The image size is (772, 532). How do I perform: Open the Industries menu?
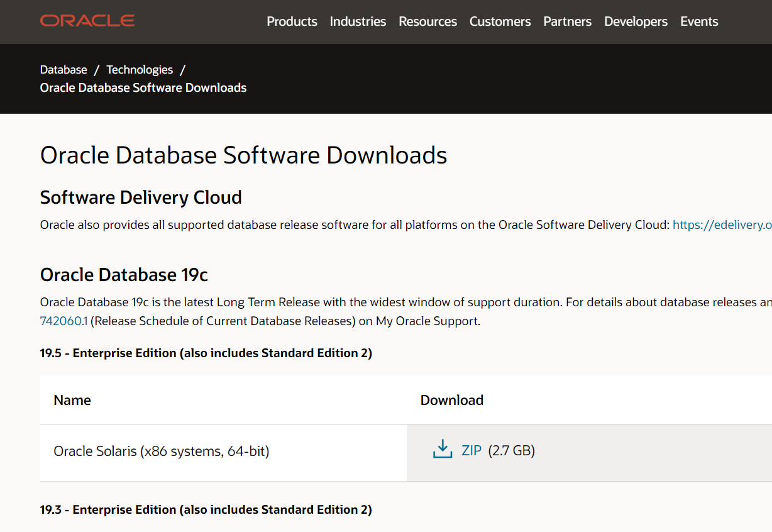click(x=358, y=21)
